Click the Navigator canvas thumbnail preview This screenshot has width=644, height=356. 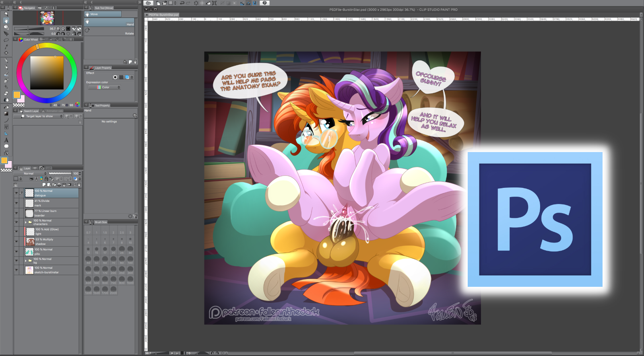[47, 18]
